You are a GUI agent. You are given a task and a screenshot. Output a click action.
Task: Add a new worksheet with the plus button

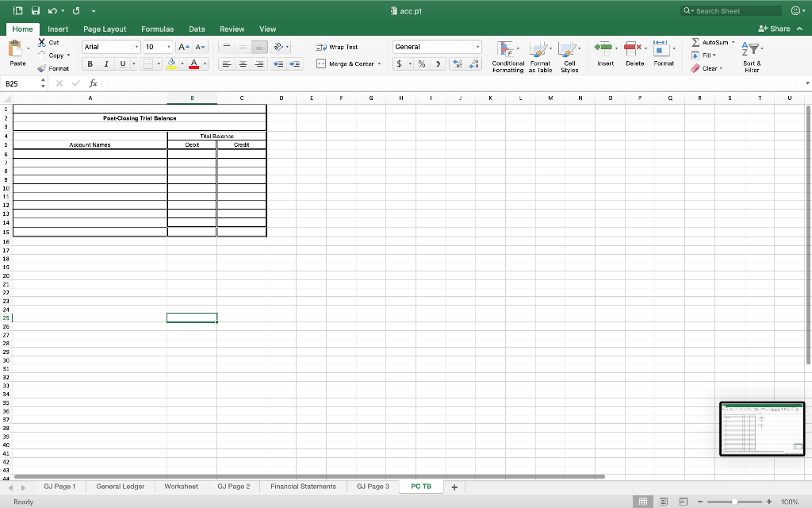(x=454, y=486)
